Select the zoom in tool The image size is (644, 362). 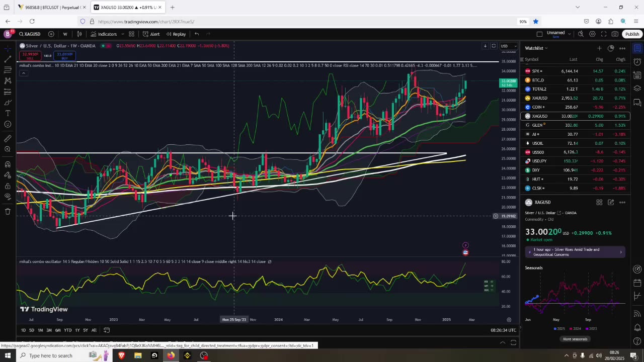coord(8,149)
